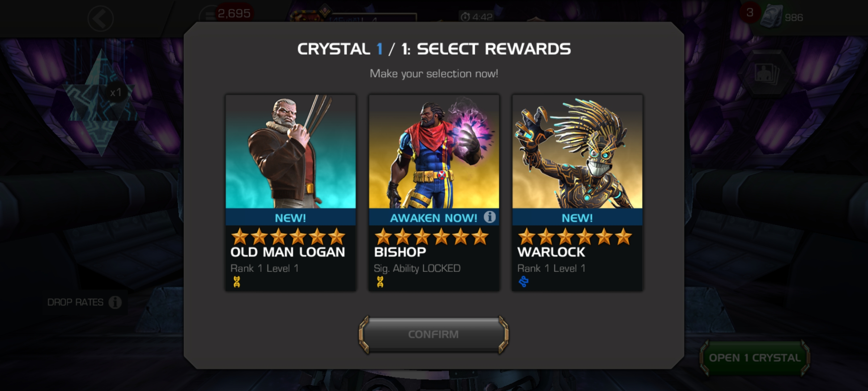Open the red notification badge showing 3
The height and width of the screenshot is (391, 868).
pyautogui.click(x=749, y=13)
